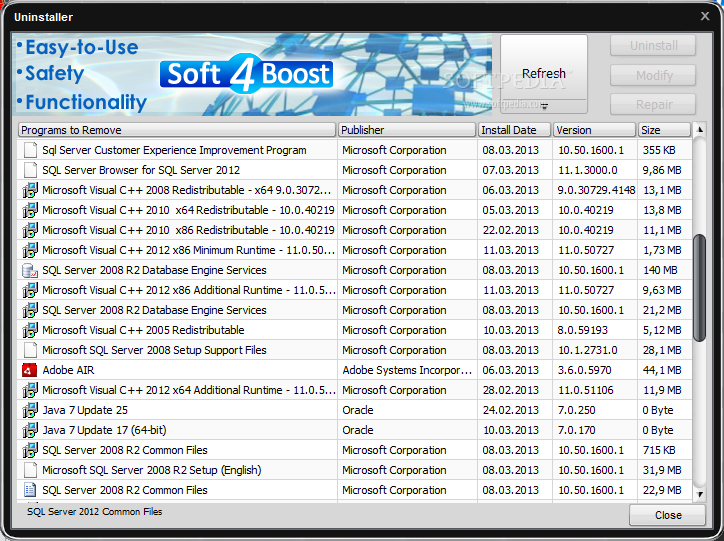
Task: Click install date 07.03.2013
Action: (511, 170)
